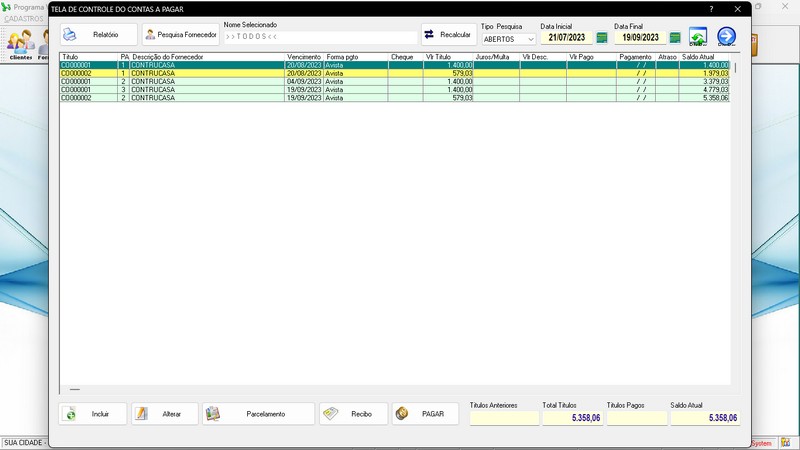Click the PA column header
The image size is (800, 450).
coord(124,57)
